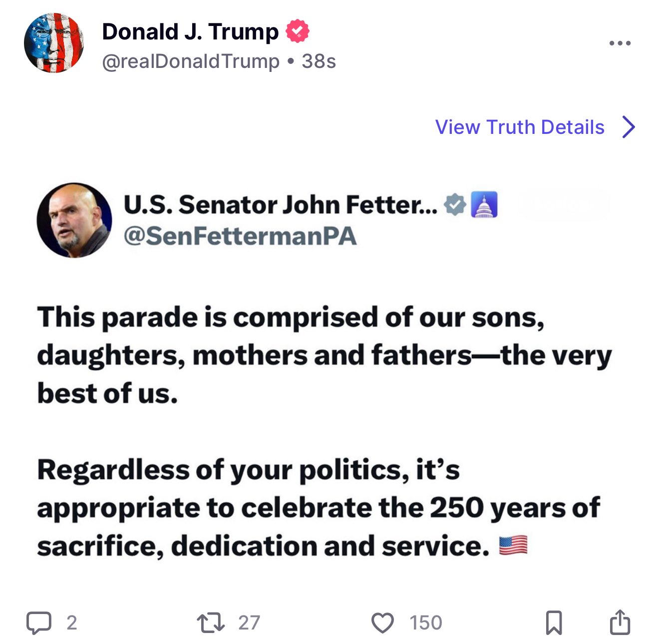Bookmark this Truth post
This screenshot has height=644, width=659.
pos(554,623)
